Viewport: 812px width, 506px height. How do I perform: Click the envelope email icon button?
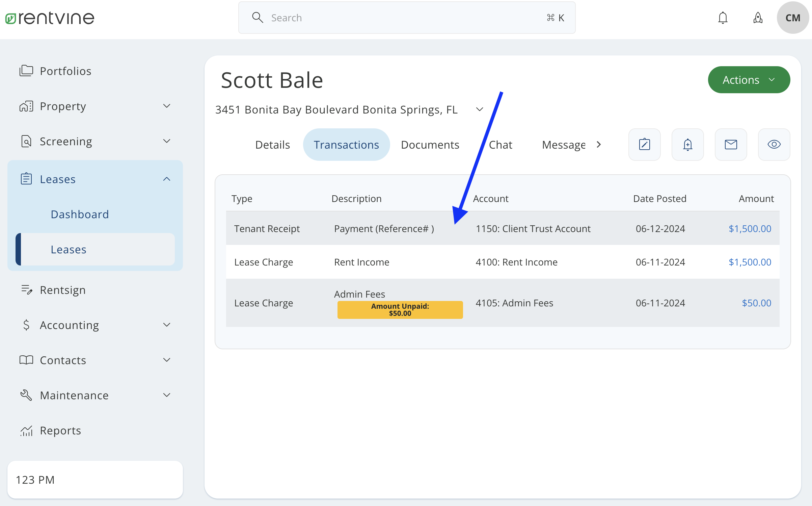(x=731, y=145)
